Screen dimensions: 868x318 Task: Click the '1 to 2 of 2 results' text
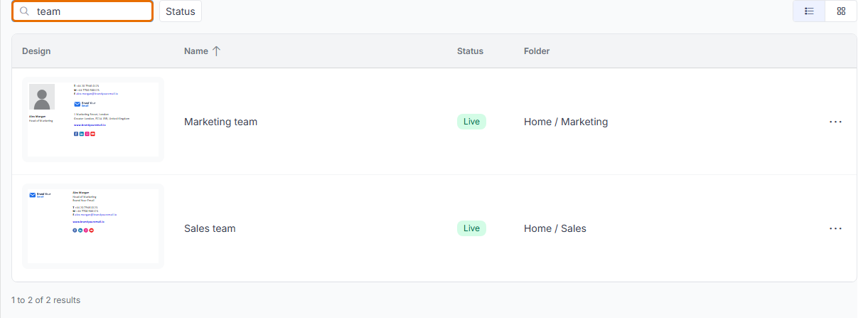click(x=45, y=300)
